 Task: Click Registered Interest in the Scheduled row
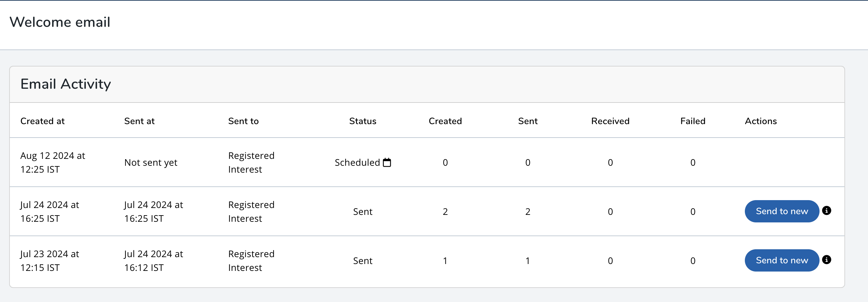(251, 162)
